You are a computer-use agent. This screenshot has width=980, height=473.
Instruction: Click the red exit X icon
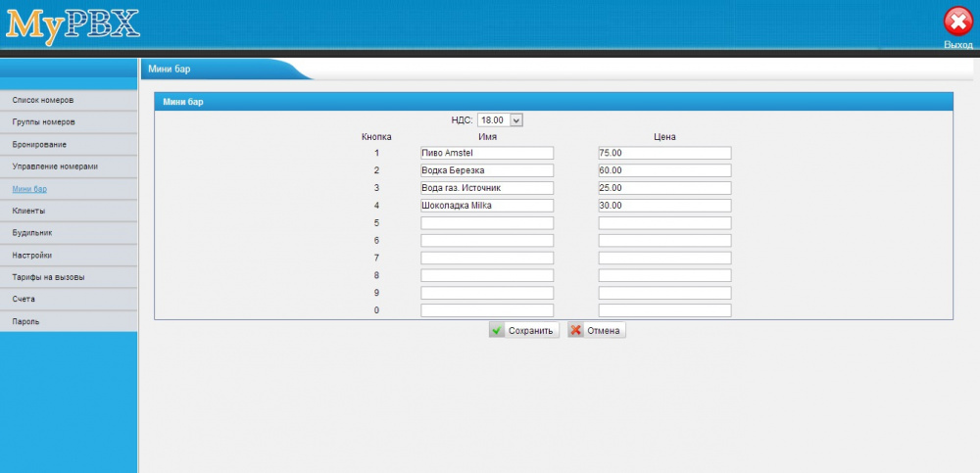[958, 24]
